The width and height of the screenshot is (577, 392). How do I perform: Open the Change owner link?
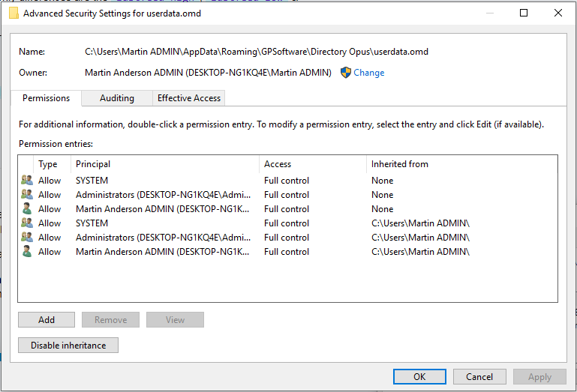(368, 73)
